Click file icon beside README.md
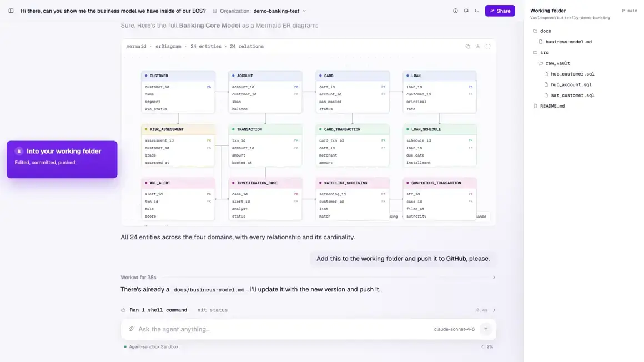The width and height of the screenshot is (644, 362). [535, 106]
